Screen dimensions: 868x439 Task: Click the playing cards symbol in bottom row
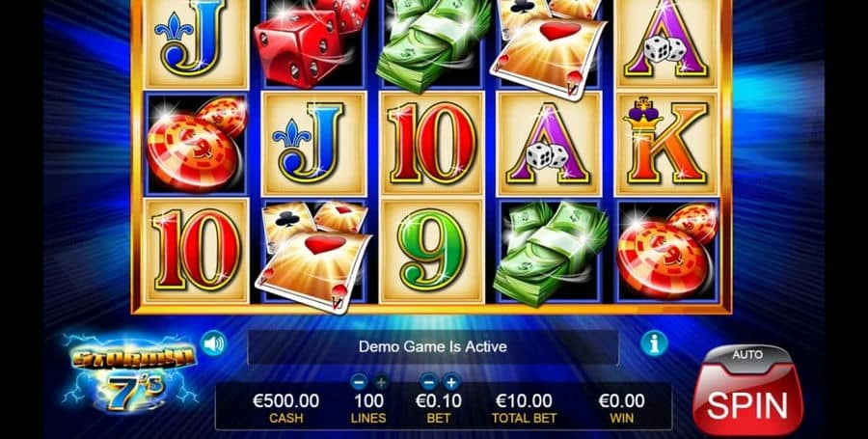(x=313, y=256)
